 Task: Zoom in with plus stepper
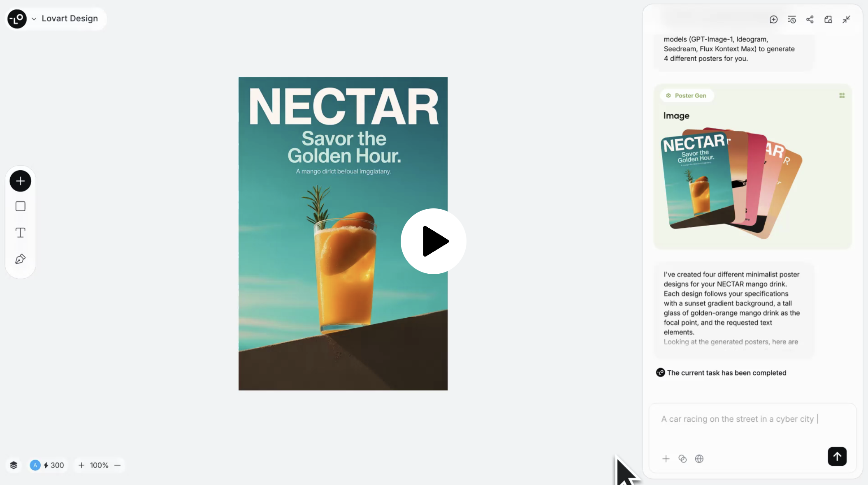tap(81, 465)
